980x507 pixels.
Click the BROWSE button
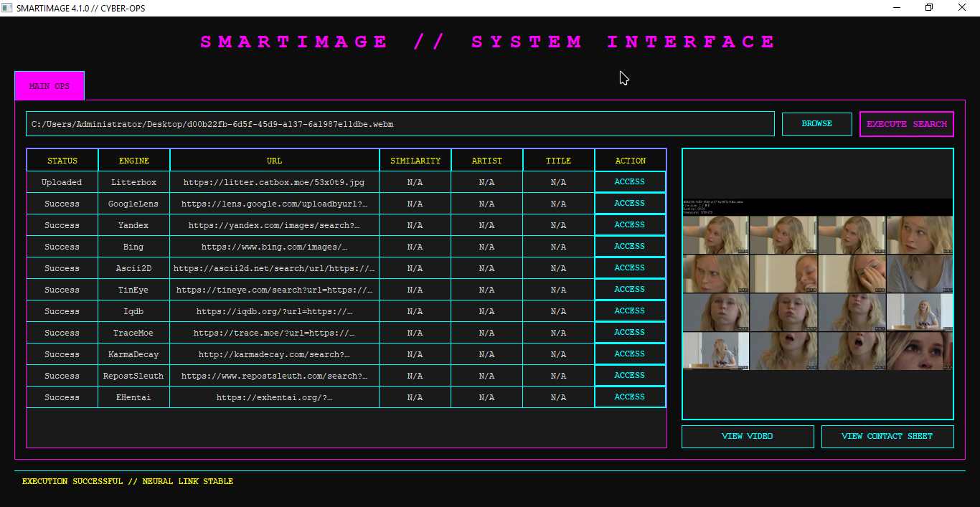(x=817, y=124)
